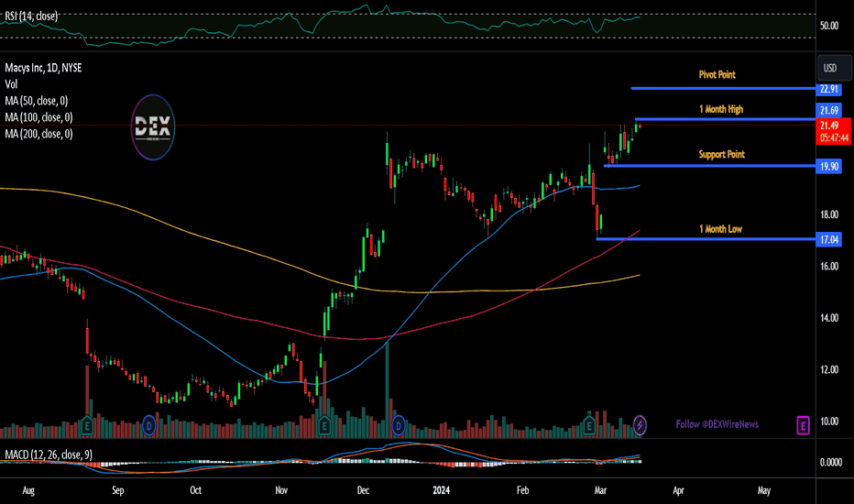Click the 16.00 price axis value

coord(829,266)
